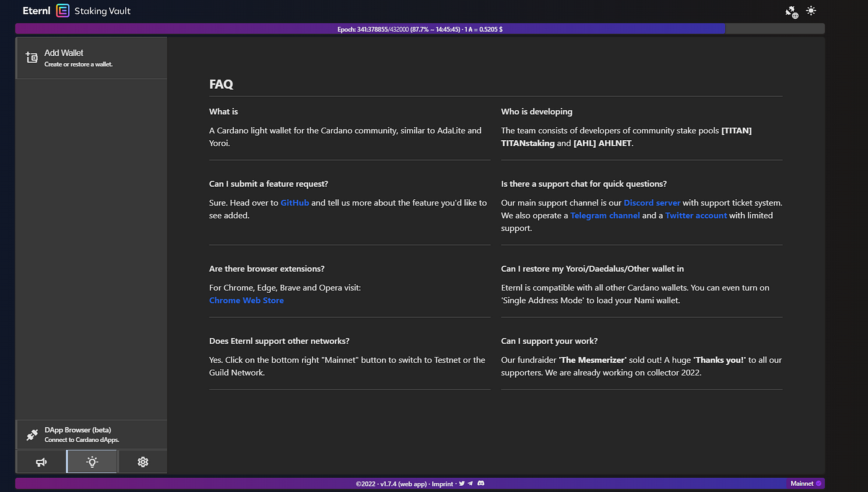Image resolution: width=868 pixels, height=492 pixels.
Task: Toggle the light/dark theme sun icon
Action: click(811, 11)
